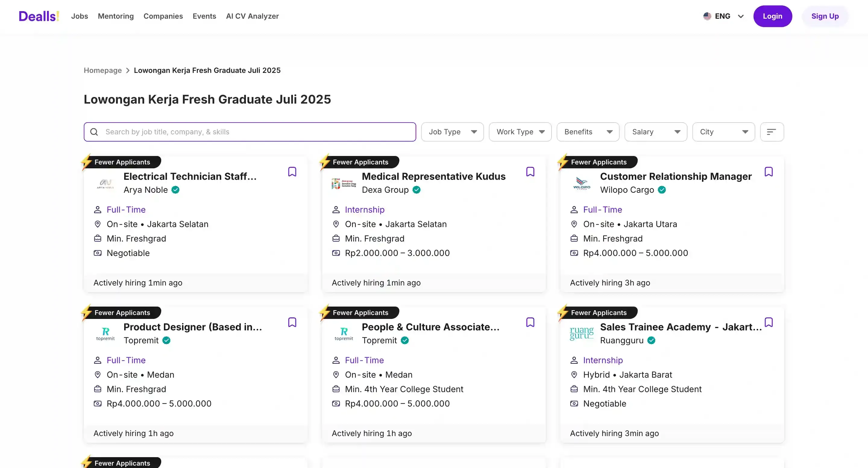Open the Dealls logo home link

pyautogui.click(x=39, y=16)
